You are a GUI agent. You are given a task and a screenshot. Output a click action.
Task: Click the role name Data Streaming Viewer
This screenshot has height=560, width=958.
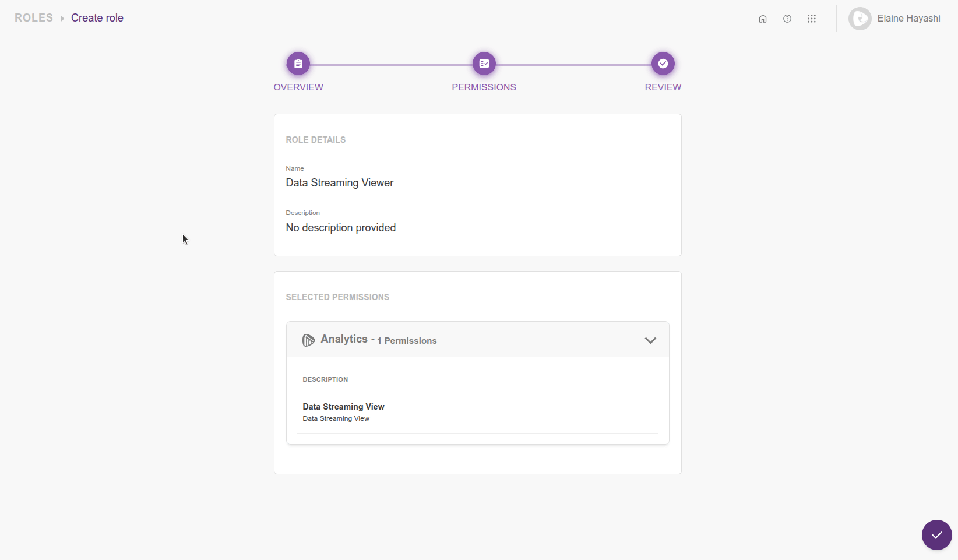tap(339, 182)
